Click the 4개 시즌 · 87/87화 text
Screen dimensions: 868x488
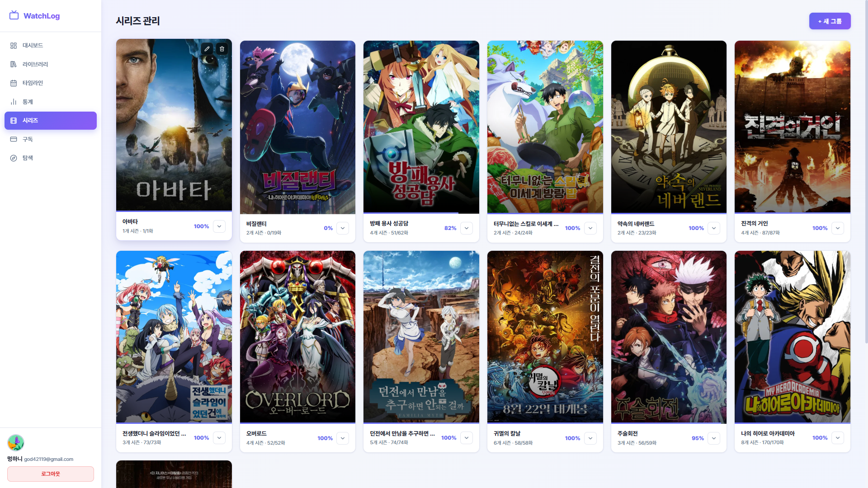pos(760,233)
